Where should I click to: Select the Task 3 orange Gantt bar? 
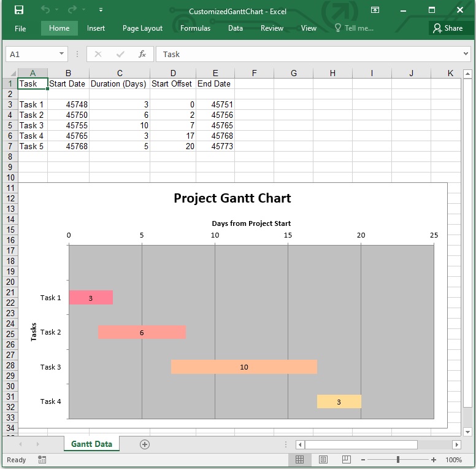pyautogui.click(x=244, y=367)
